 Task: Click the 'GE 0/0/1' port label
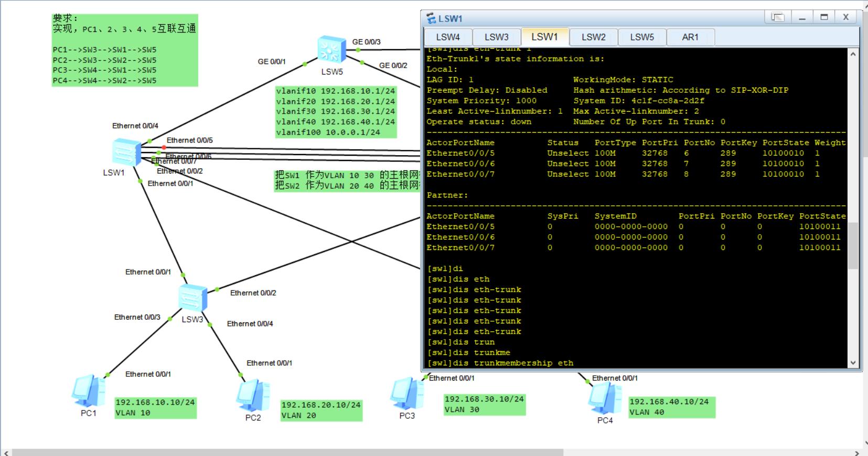click(x=272, y=61)
